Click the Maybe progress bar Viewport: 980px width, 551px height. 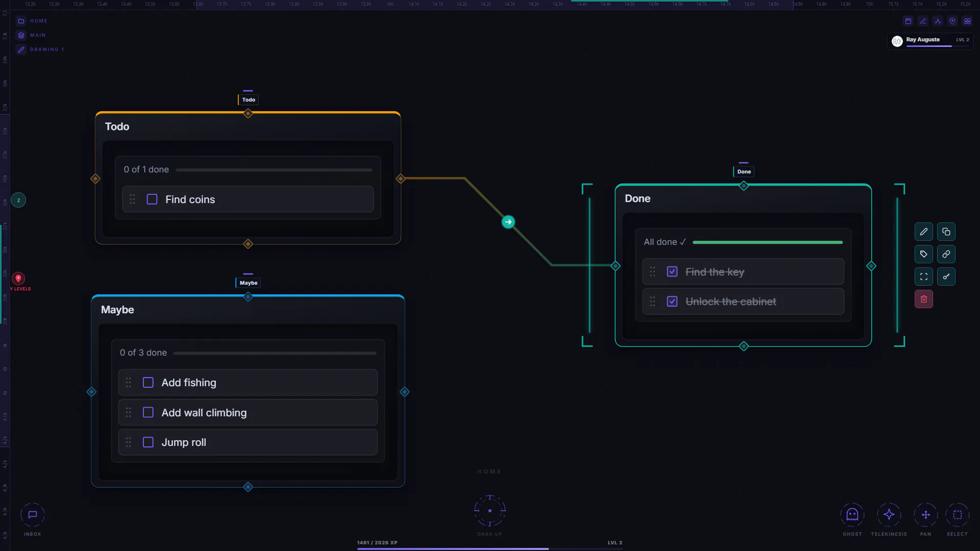point(275,353)
